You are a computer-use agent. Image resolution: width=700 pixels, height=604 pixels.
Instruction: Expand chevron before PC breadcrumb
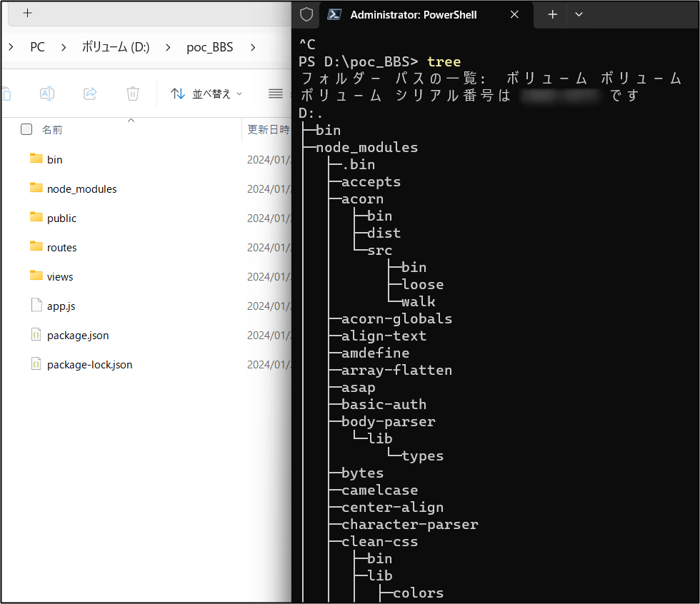point(11,47)
